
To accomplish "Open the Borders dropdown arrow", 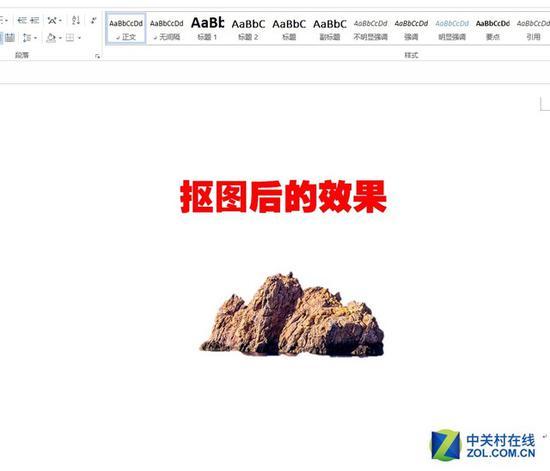I will pos(80,38).
